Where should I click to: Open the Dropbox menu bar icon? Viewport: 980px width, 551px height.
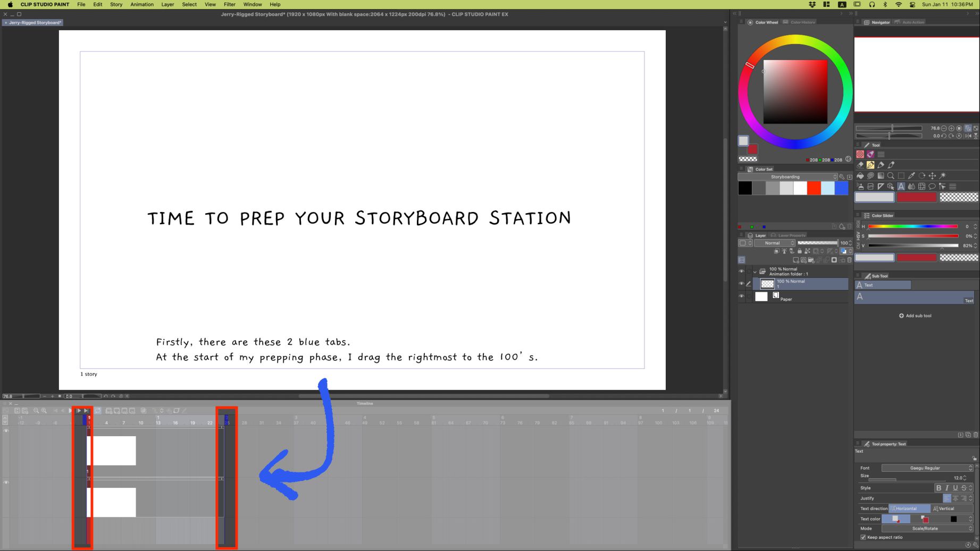[x=812, y=4]
